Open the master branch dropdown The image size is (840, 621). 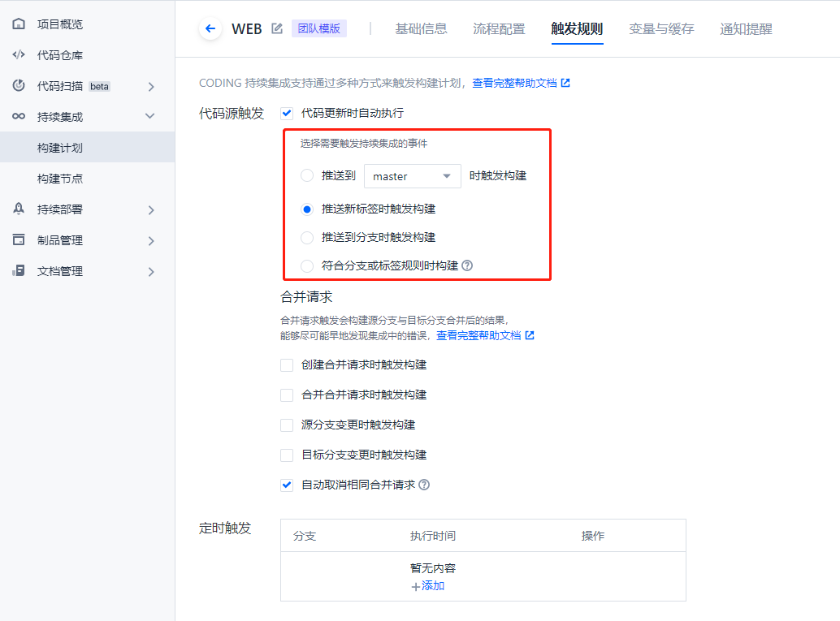[x=412, y=176]
